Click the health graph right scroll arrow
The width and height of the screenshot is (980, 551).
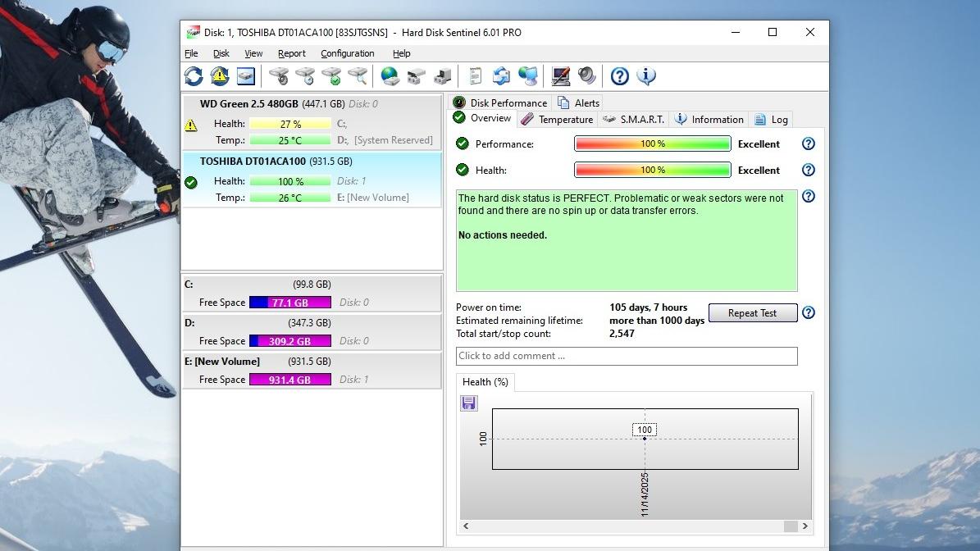pos(805,526)
